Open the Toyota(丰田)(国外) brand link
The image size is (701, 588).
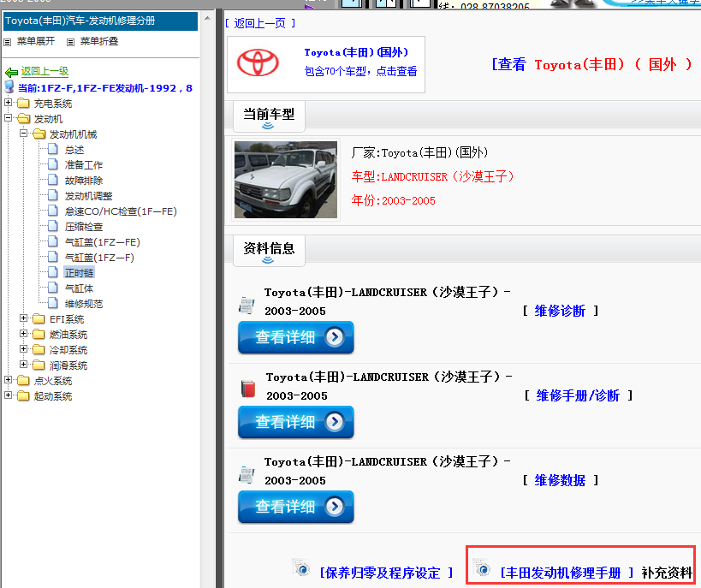(356, 52)
